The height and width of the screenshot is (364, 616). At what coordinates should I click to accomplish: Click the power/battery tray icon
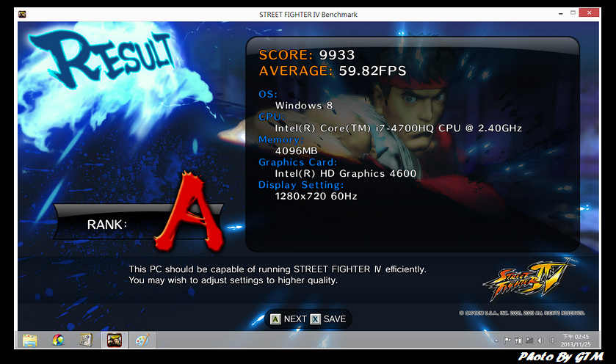pos(518,341)
